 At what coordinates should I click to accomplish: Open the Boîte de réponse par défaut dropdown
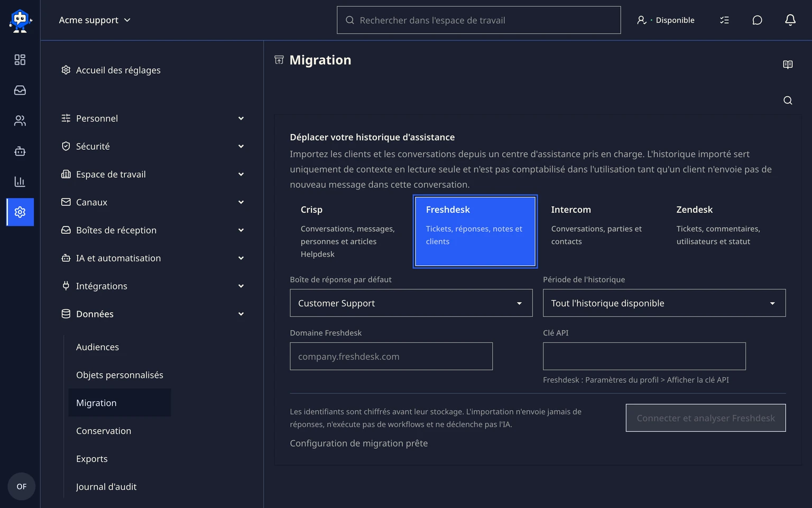pos(411,303)
